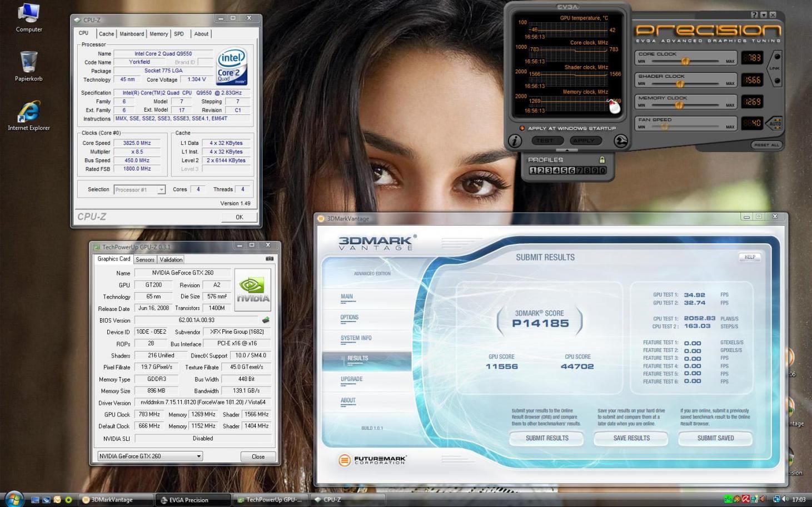
Task: Click the Precision dropdown arrow title button
Action: coord(764,15)
